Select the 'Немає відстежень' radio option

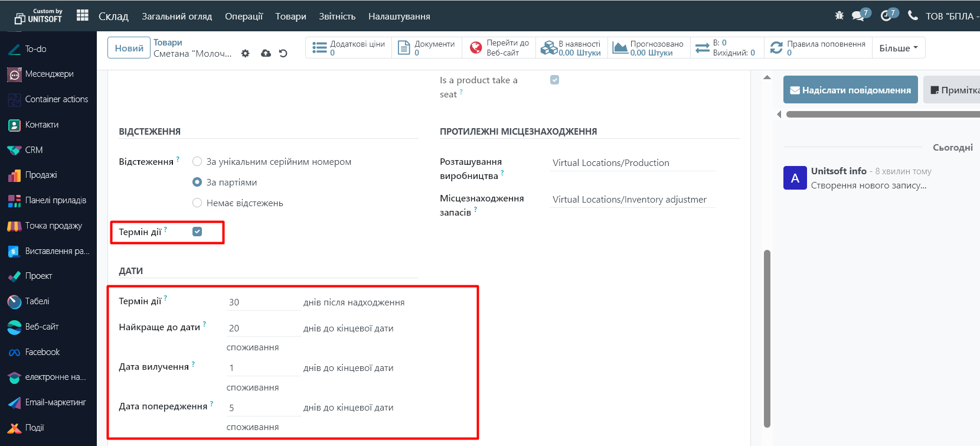tap(197, 203)
